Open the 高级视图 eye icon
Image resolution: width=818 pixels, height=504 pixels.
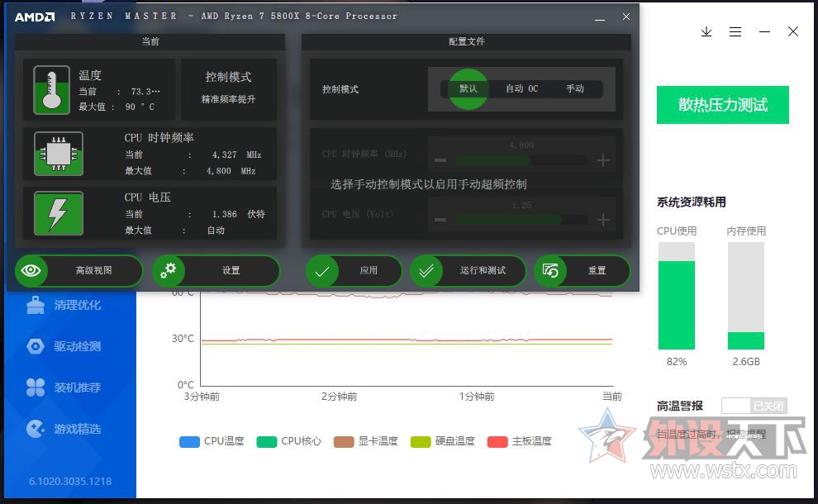click(x=31, y=270)
